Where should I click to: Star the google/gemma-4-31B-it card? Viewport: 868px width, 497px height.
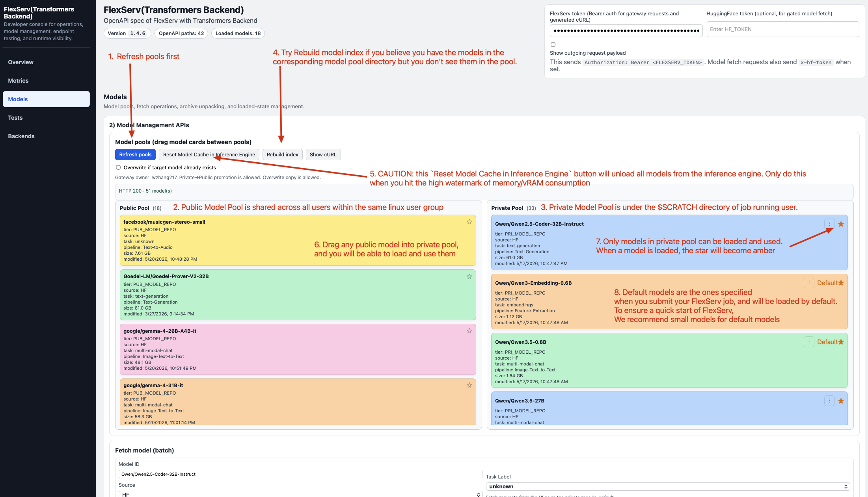coord(469,385)
